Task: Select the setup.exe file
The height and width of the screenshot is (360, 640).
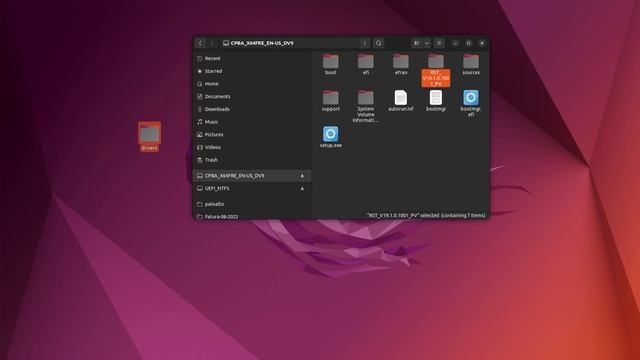Action: click(x=331, y=137)
